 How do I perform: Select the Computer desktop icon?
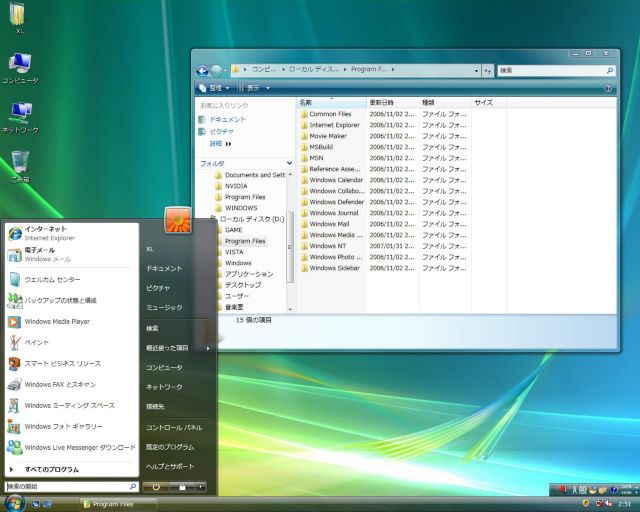pyautogui.click(x=20, y=68)
